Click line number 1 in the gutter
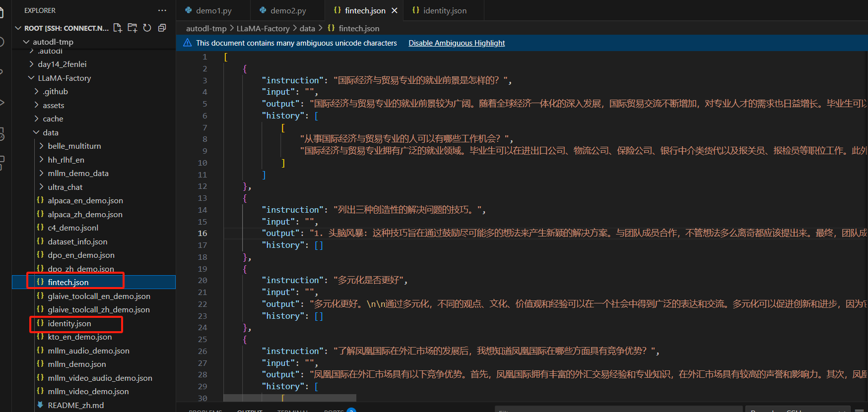 (204, 57)
